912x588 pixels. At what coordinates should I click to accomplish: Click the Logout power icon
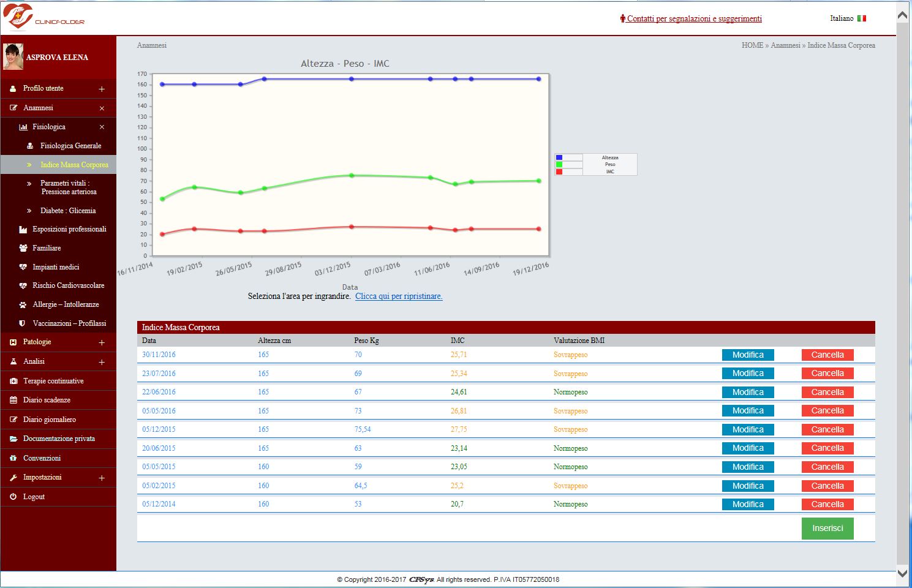[13, 497]
